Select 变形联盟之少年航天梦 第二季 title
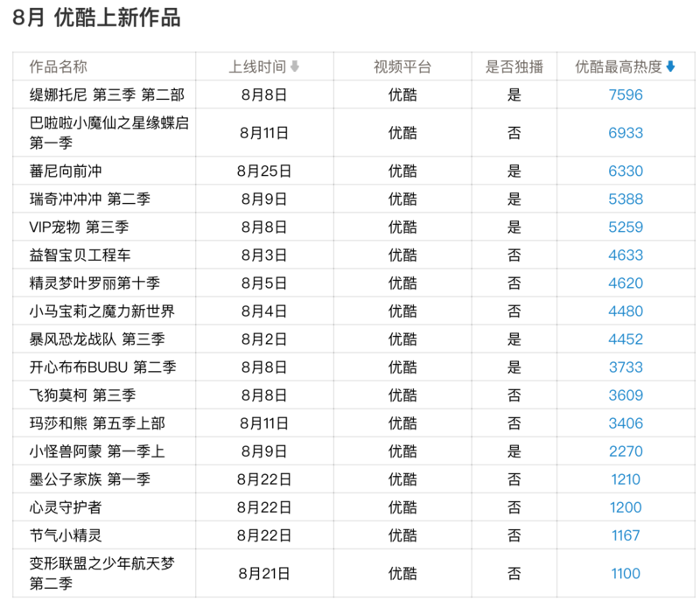 pos(102,573)
